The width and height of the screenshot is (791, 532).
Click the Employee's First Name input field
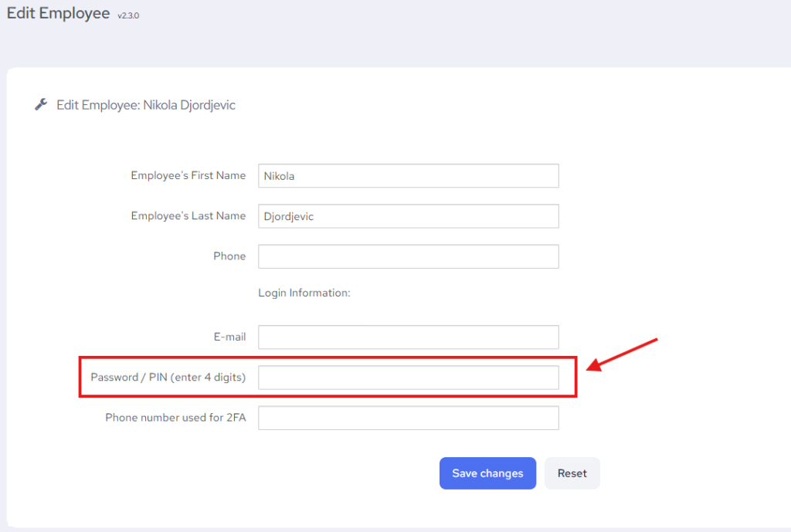click(408, 176)
